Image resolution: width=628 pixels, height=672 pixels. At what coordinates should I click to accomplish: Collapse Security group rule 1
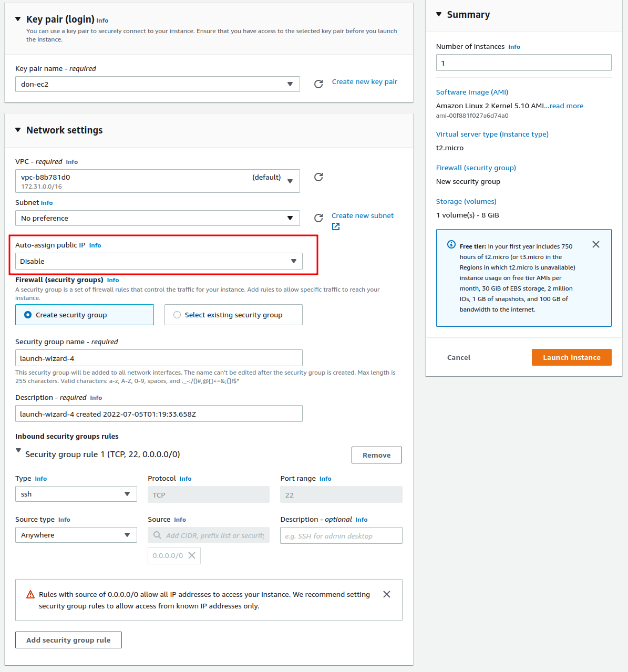click(18, 451)
